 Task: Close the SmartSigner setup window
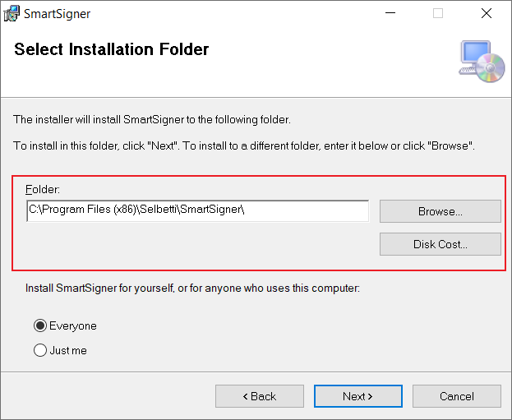pyautogui.click(x=487, y=13)
